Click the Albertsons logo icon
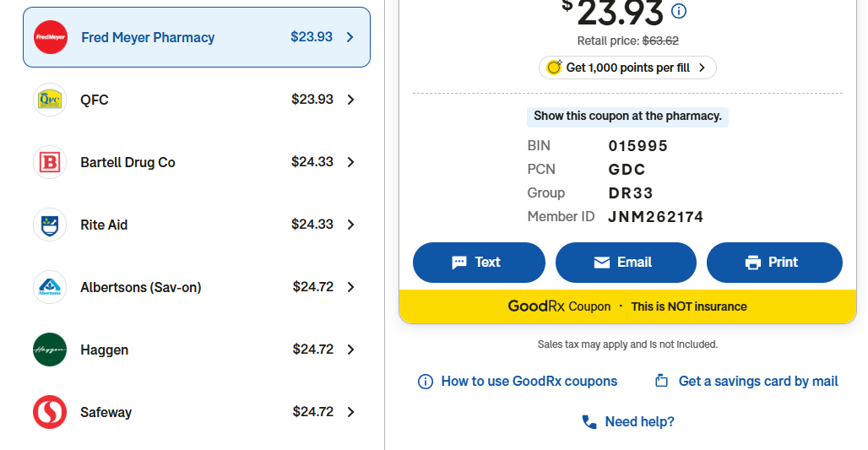868x450 pixels. (50, 287)
